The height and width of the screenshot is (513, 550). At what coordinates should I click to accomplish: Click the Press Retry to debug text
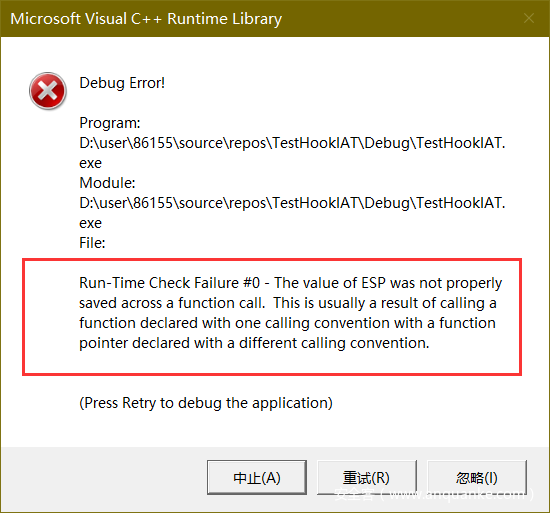206,403
